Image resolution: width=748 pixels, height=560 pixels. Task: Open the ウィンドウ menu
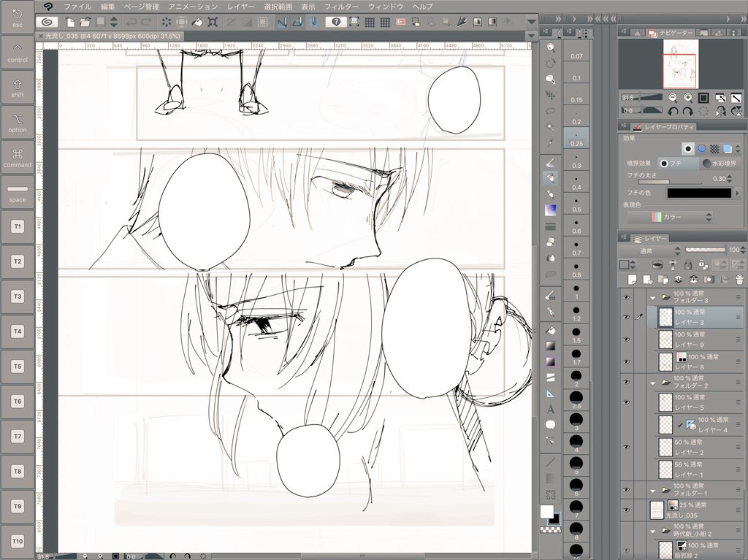(386, 7)
